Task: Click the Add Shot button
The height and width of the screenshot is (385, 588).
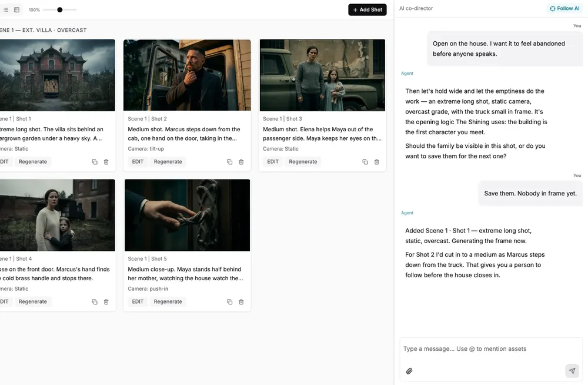Action: [x=367, y=10]
